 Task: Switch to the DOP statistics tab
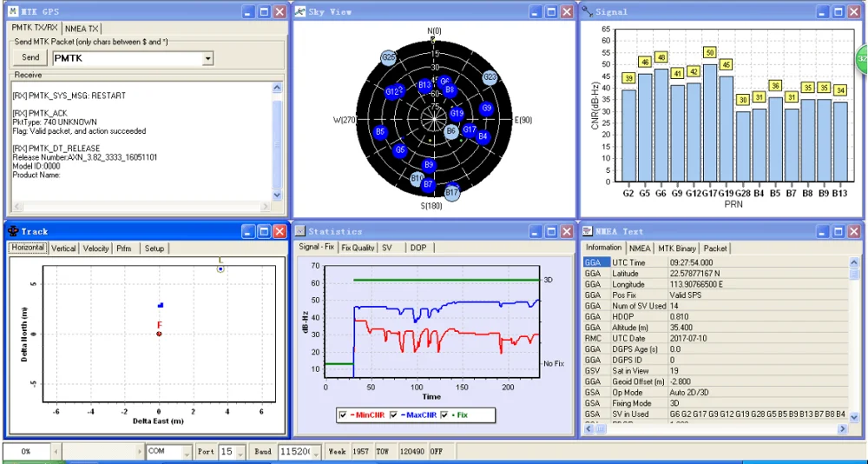pos(419,248)
